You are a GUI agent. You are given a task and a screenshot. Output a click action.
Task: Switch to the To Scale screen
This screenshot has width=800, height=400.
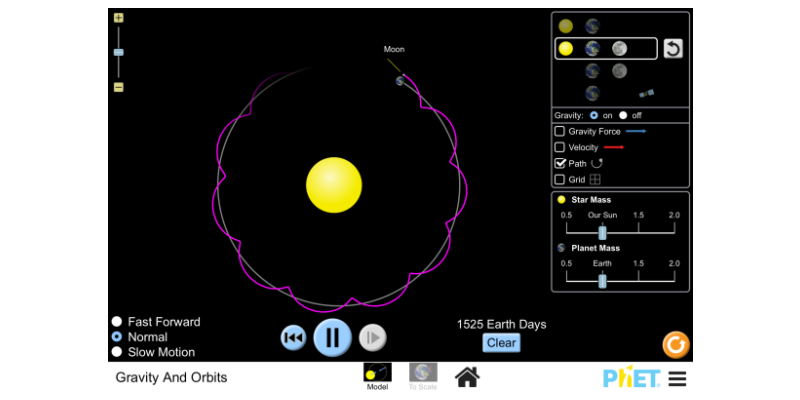422,376
